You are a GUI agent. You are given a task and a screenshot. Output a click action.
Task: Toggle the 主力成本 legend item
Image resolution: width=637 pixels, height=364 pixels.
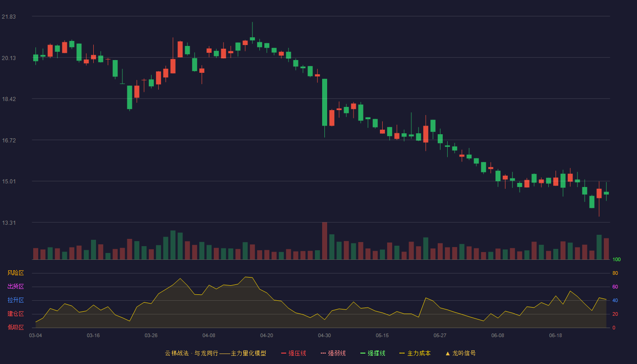coord(415,353)
